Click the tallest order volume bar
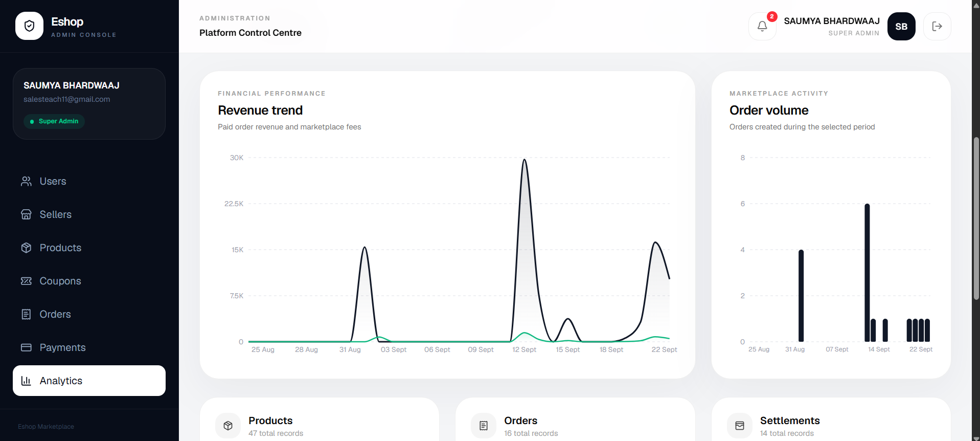The image size is (980, 441). point(867,273)
